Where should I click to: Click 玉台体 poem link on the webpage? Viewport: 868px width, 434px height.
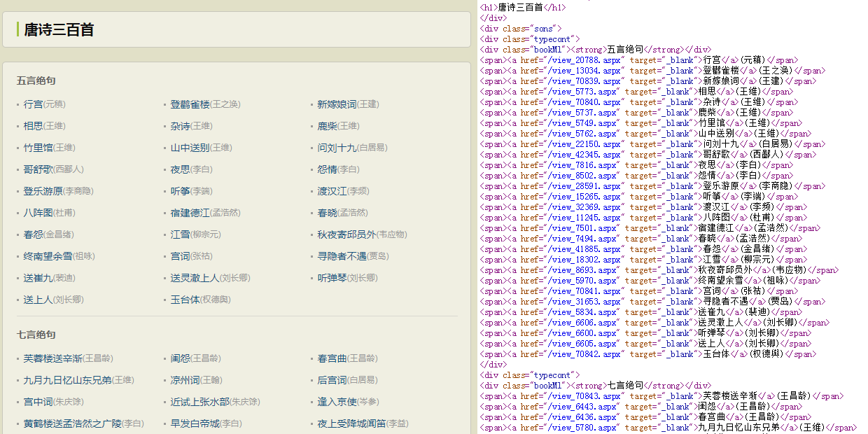(185, 300)
